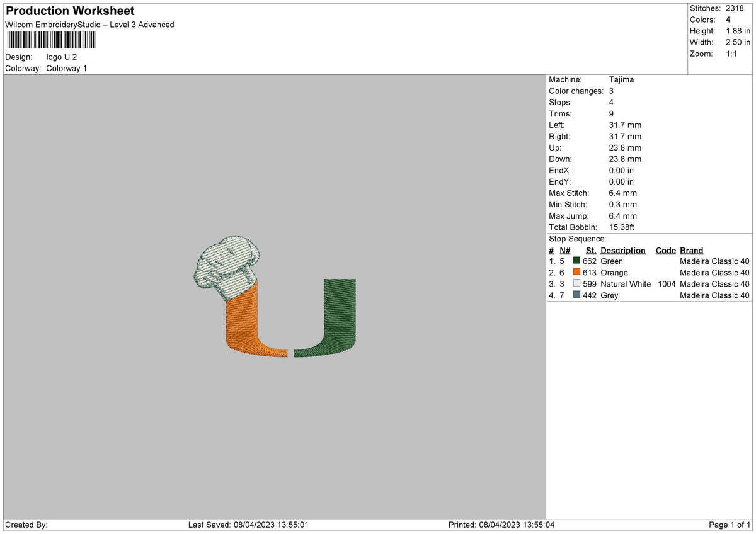
Task: Click 'Madeira Classic 40' in the Green row
Action: [714, 261]
